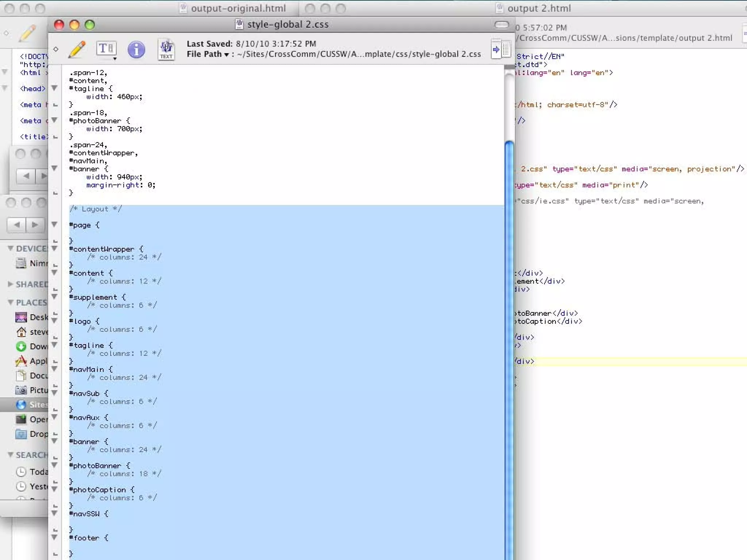
Task: Switch to output 2.html window title
Action: pos(538,8)
